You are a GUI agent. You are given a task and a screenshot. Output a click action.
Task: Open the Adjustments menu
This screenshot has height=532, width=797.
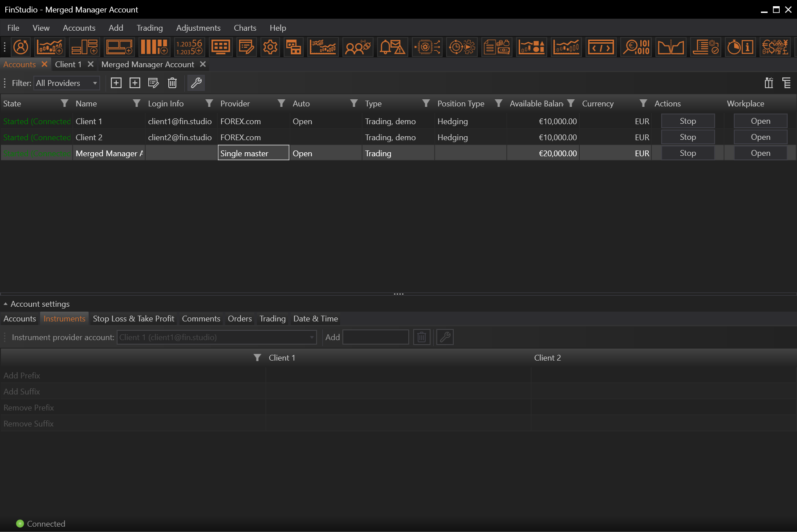click(198, 28)
